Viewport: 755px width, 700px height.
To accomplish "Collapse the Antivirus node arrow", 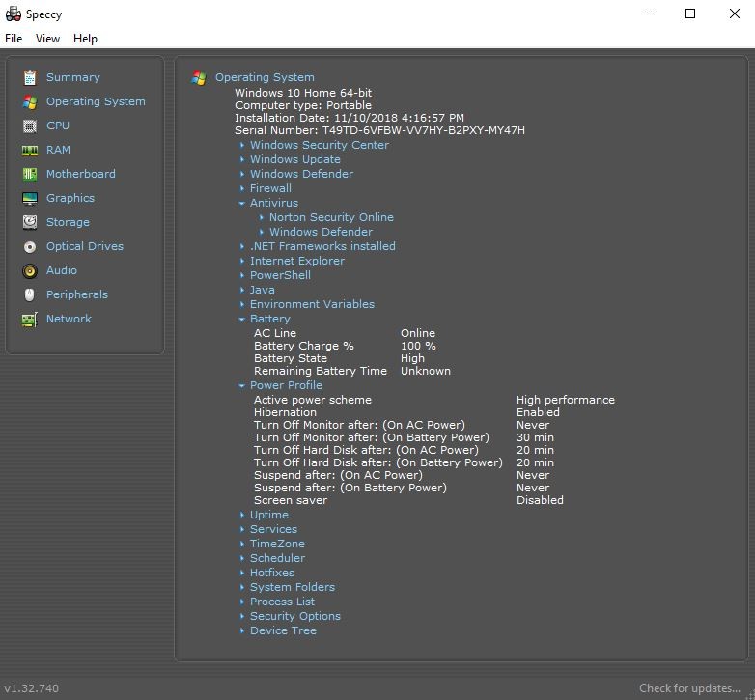I will 241,203.
